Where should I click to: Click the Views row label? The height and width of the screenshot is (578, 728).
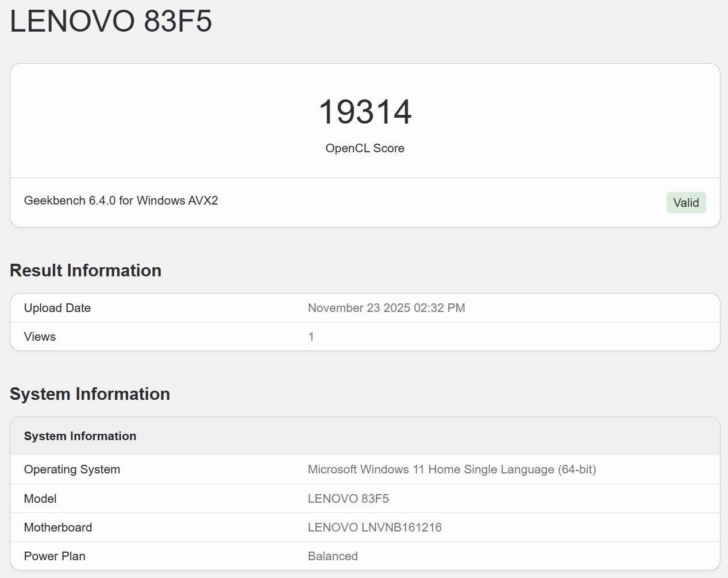39,336
